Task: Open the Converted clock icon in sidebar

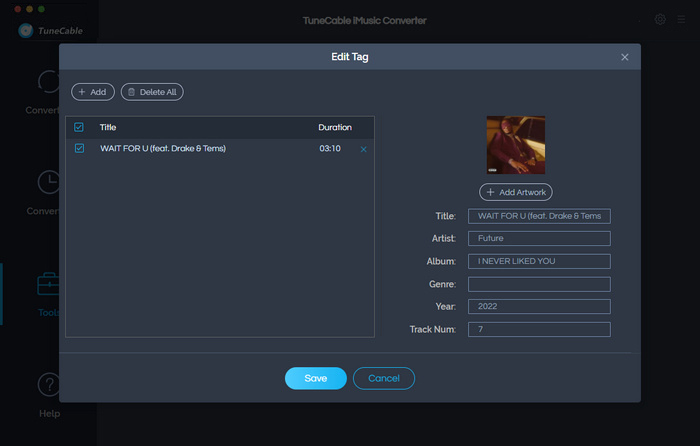Action: click(x=48, y=182)
